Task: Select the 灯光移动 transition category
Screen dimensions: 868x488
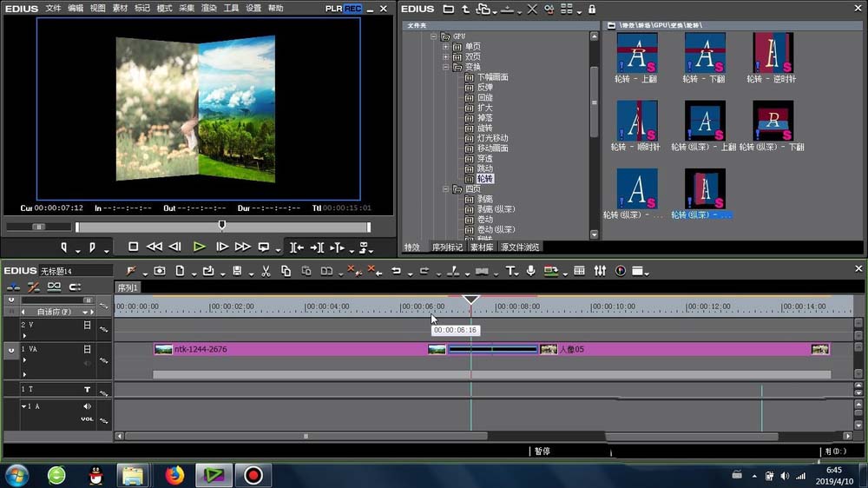Action: (x=492, y=138)
